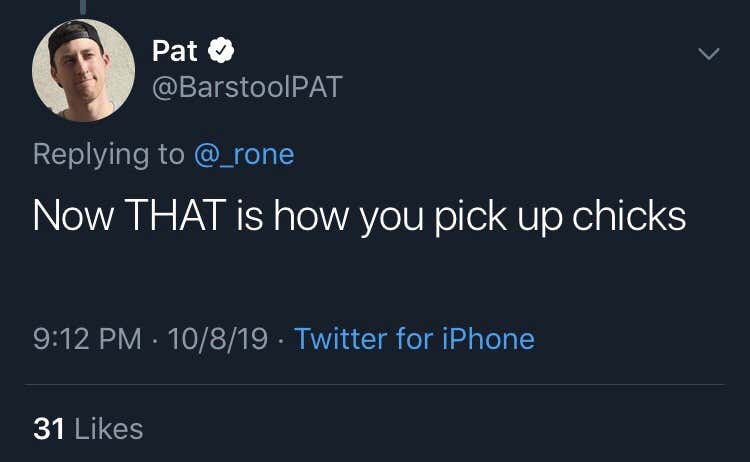
Task: Click the number 31 in the likes count
Action: pyautogui.click(x=49, y=429)
